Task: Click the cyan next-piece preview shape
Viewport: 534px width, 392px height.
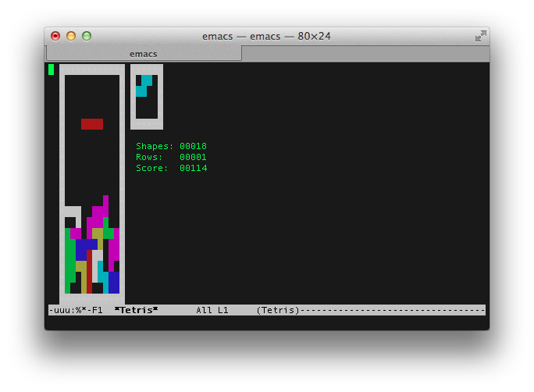Action: point(144,86)
